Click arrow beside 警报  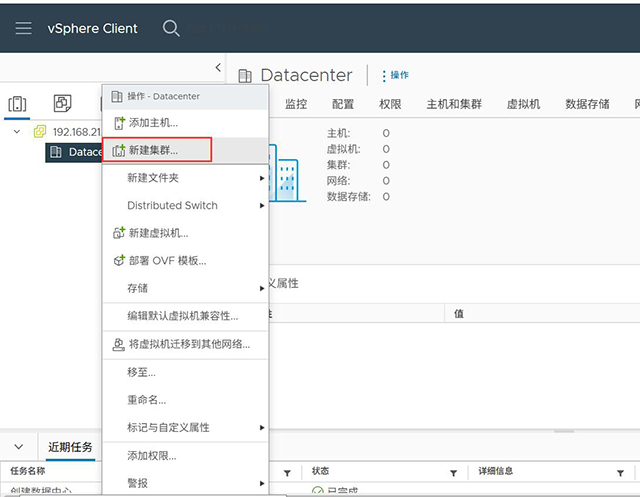[x=262, y=484]
